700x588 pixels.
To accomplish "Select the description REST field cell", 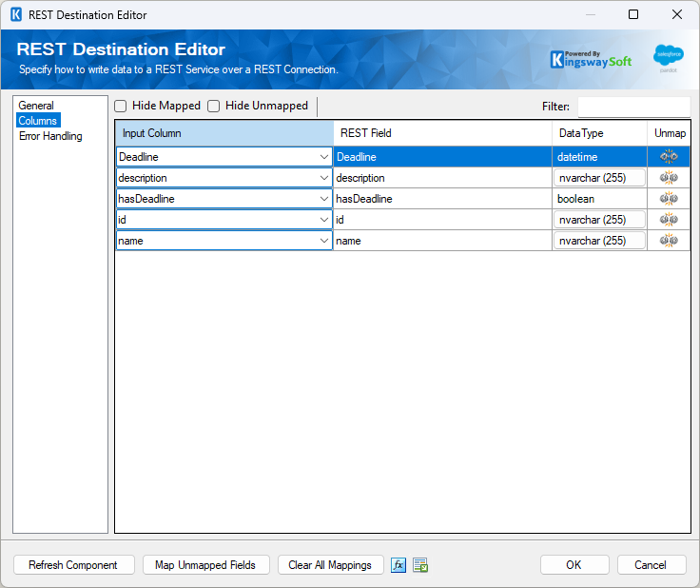I will [x=442, y=178].
